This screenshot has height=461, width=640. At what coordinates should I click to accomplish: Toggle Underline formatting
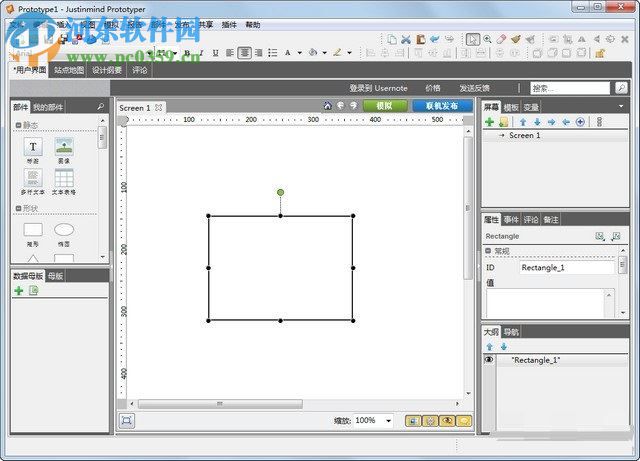click(216, 53)
